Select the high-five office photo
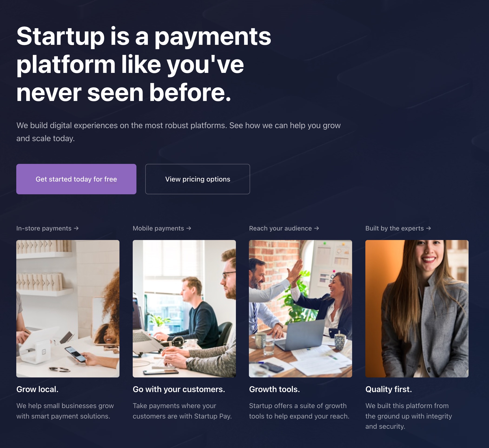Viewport: 489px width, 448px height. pos(301,308)
